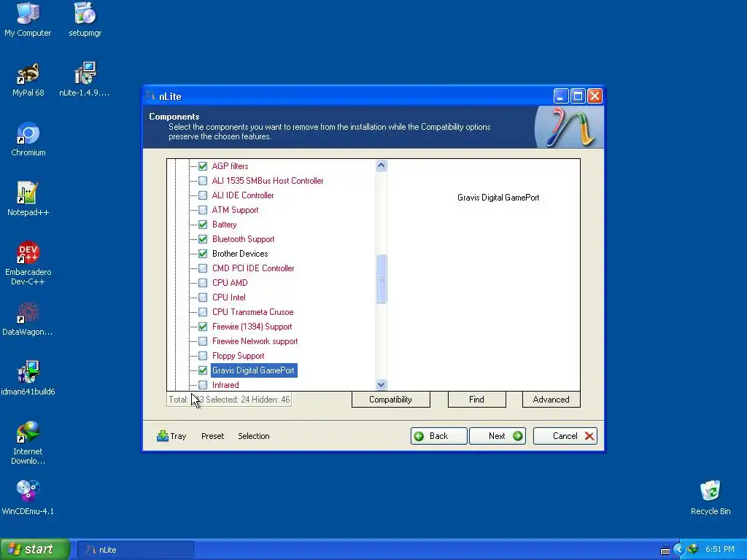This screenshot has height=560, width=747.
Task: Select Bluetooth Support label text
Action: 243,239
